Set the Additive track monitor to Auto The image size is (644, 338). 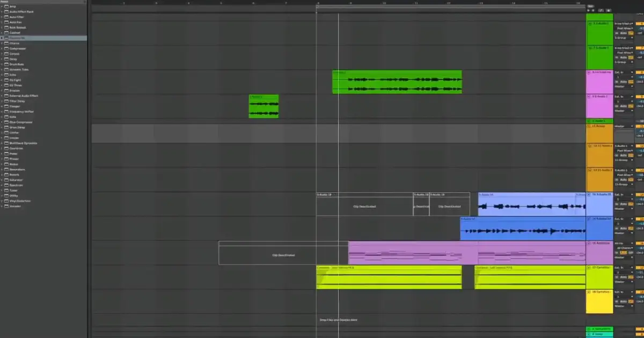pos(624,252)
